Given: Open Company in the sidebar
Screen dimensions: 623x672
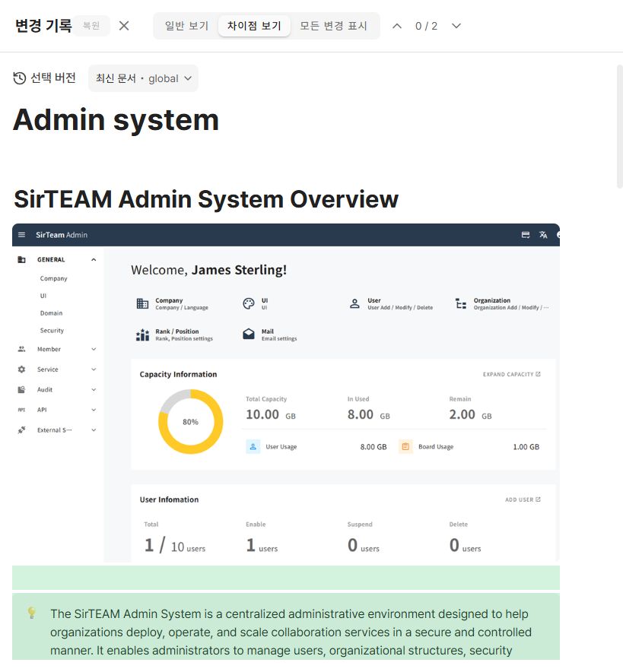Looking at the screenshot, I should coord(53,278).
